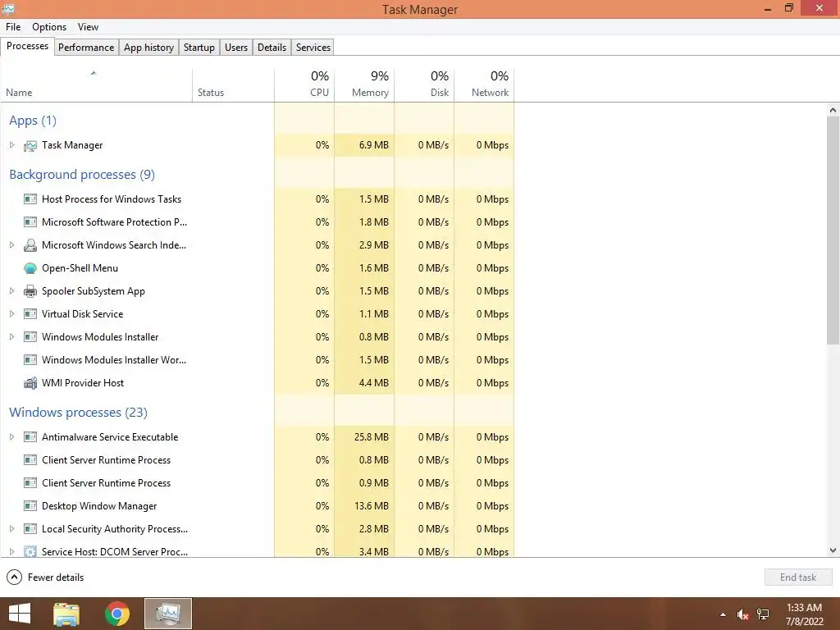Select the Background processes (9) header

[x=82, y=175]
